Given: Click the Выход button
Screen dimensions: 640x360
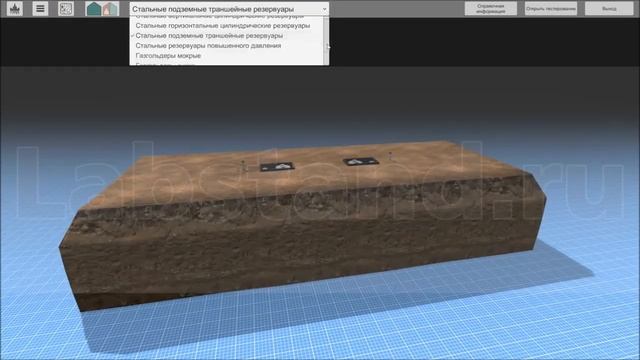Looking at the screenshot, I should tap(609, 9).
